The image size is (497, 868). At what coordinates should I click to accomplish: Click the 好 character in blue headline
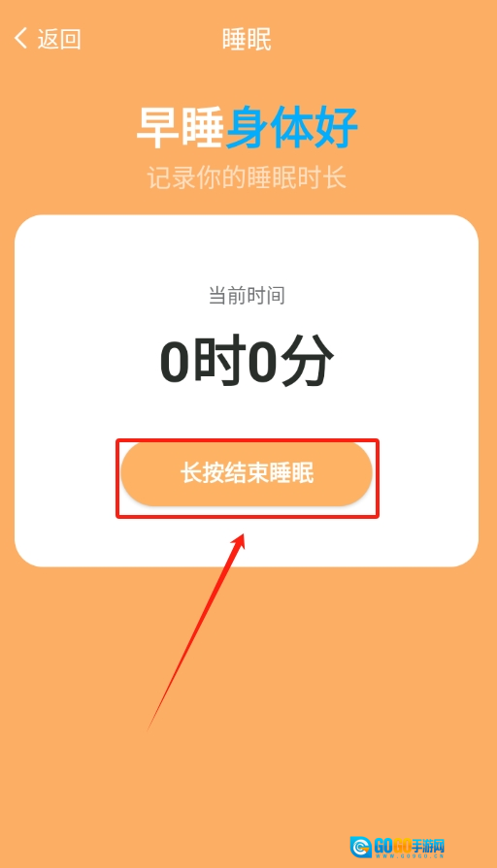tap(336, 128)
